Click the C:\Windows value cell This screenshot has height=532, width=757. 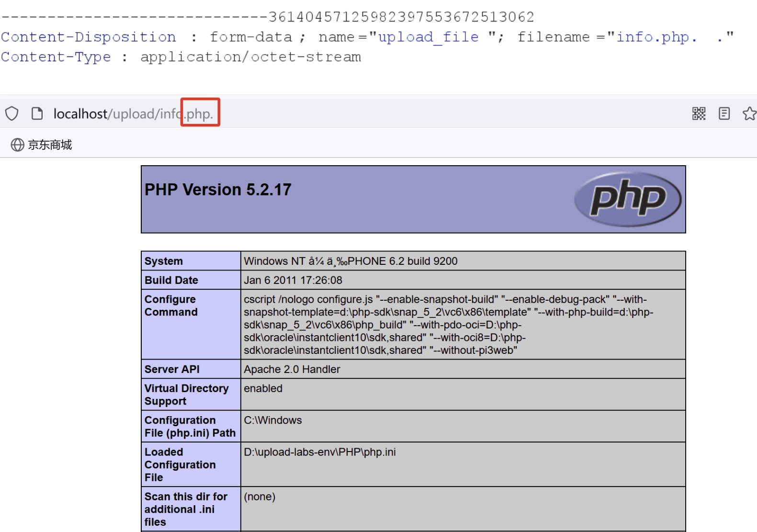point(463,426)
